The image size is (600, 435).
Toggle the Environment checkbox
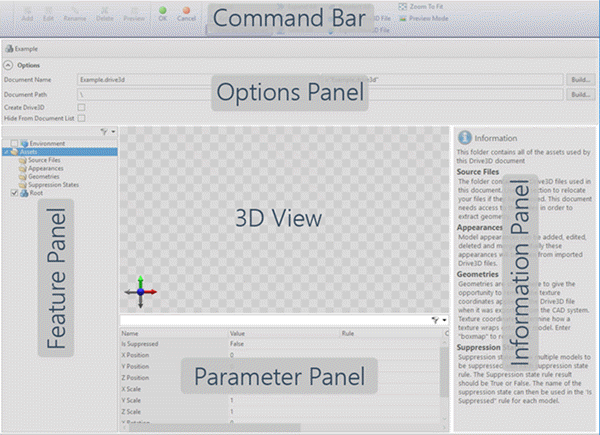[x=13, y=143]
